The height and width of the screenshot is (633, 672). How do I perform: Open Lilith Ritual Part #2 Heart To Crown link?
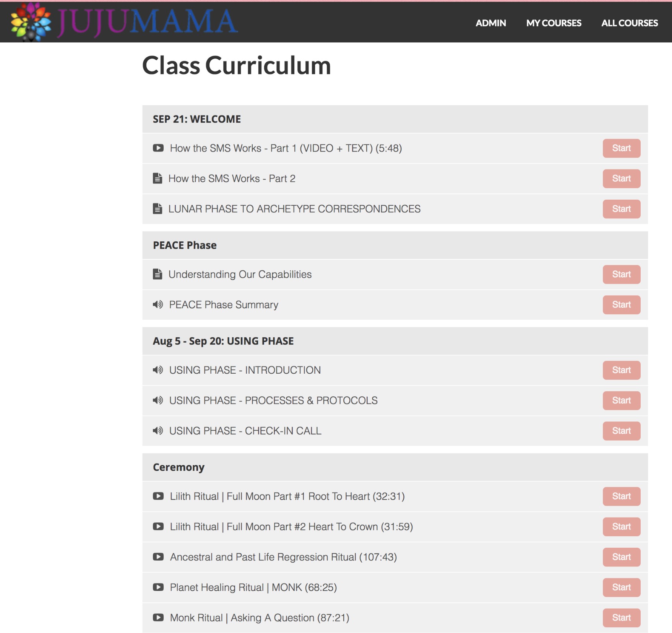point(291,527)
